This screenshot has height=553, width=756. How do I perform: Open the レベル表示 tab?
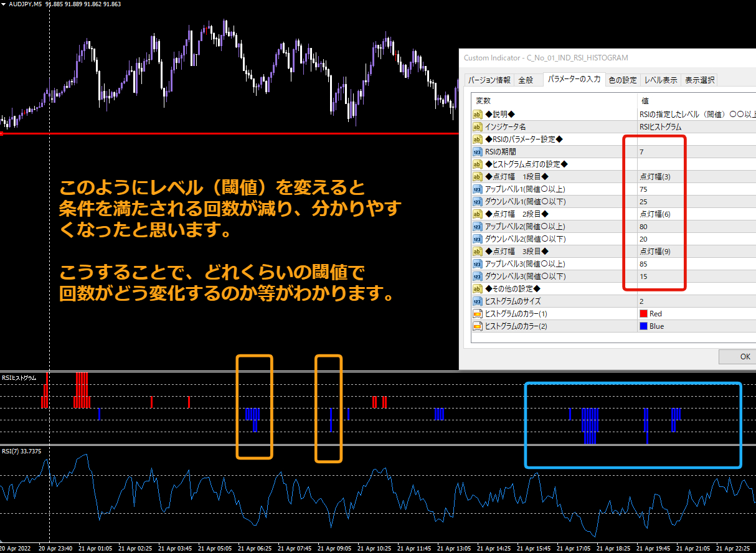click(x=661, y=80)
